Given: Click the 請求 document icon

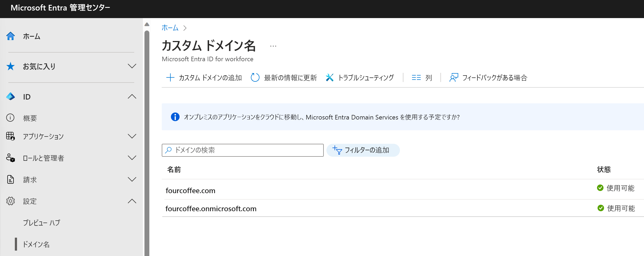Looking at the screenshot, I should coord(10,179).
